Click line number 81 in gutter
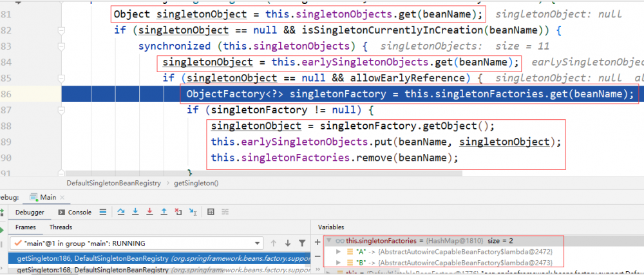Image resolution: width=644 pixels, height=275 pixels. (6, 15)
